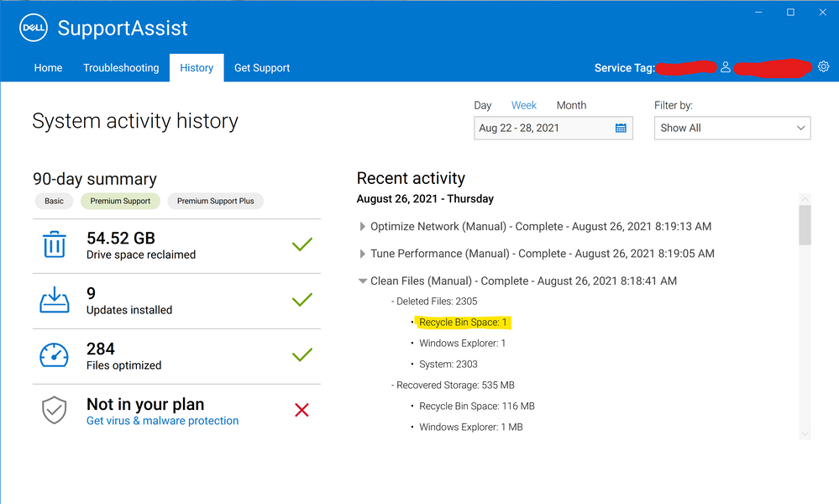Click green checkmark beside Updates installed
839x504 pixels.
(302, 300)
